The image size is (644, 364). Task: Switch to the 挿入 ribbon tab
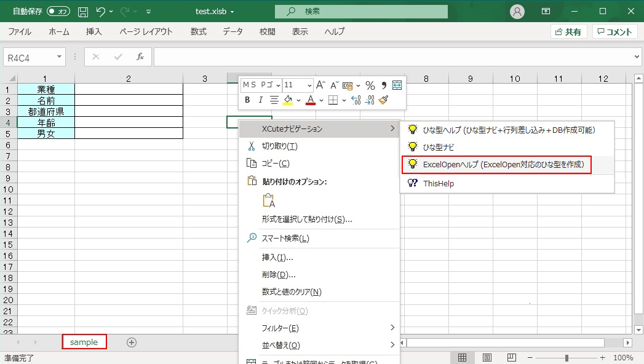[x=93, y=31]
